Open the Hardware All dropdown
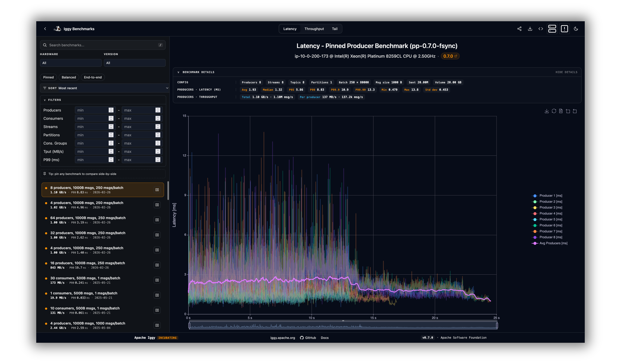The width and height of the screenshot is (621, 364). pos(71,63)
